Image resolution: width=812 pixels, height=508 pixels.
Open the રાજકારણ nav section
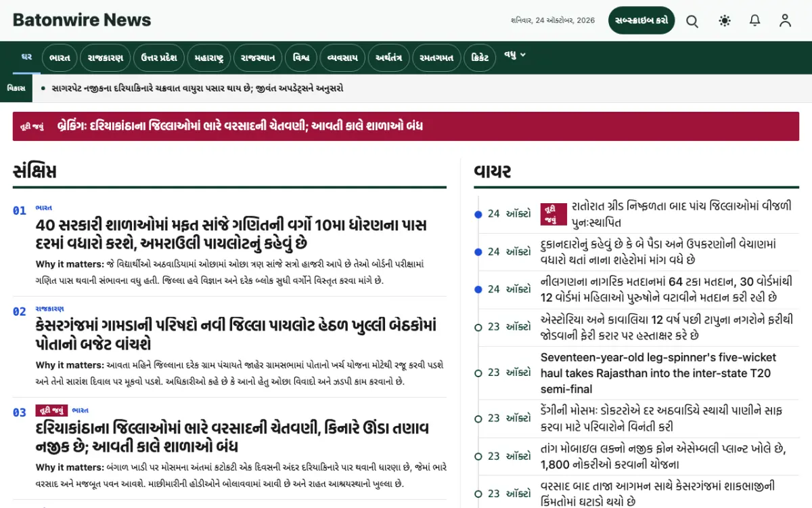[x=106, y=58]
